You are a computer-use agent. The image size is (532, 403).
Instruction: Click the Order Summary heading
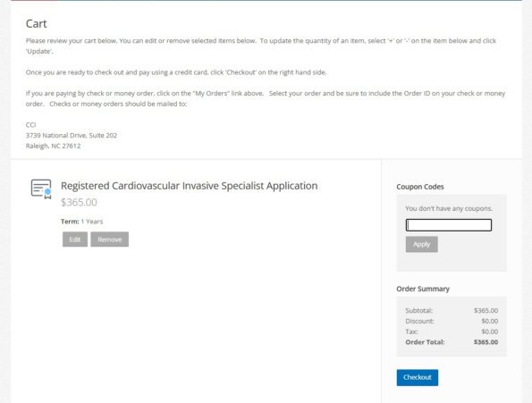423,289
